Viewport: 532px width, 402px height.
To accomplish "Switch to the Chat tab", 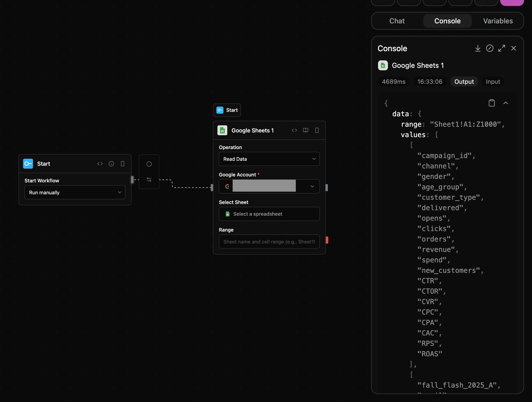I will [397, 21].
